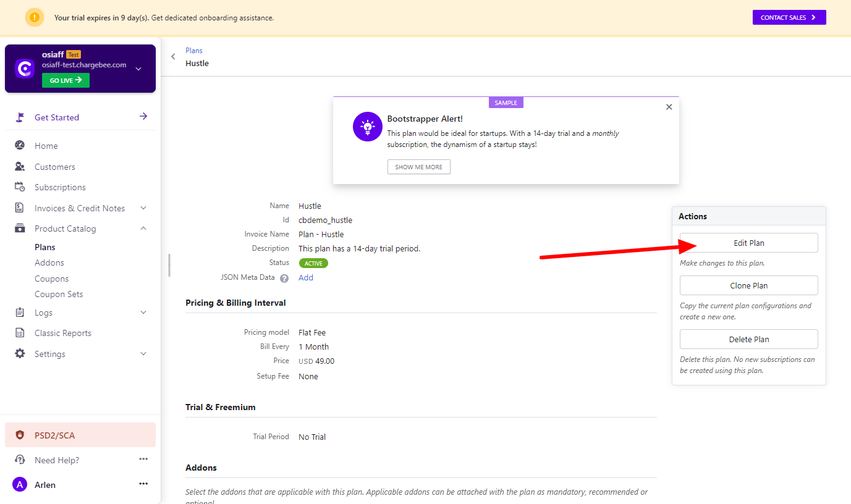Viewport: 851px width, 504px height.
Task: Click the JSON Meta Data help icon
Action: click(284, 279)
